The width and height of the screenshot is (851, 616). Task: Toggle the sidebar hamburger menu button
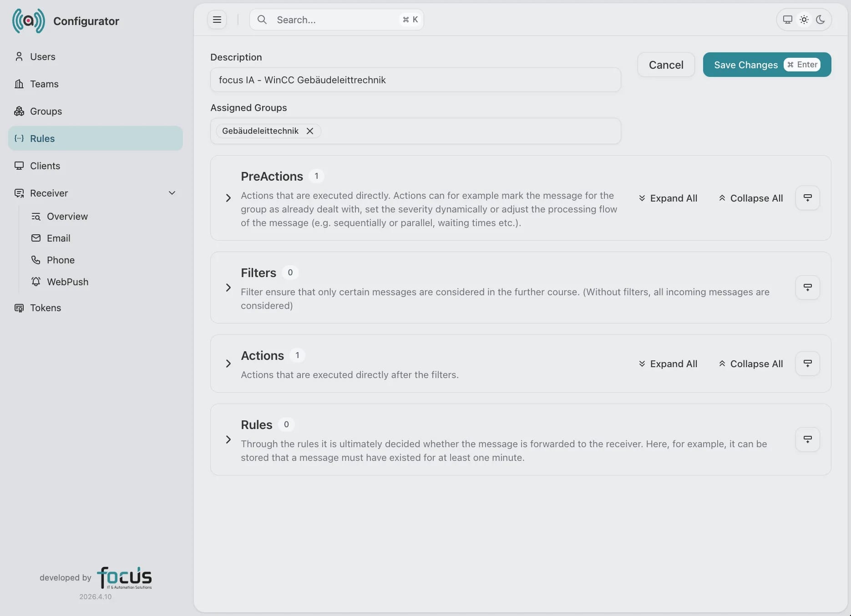(x=217, y=20)
